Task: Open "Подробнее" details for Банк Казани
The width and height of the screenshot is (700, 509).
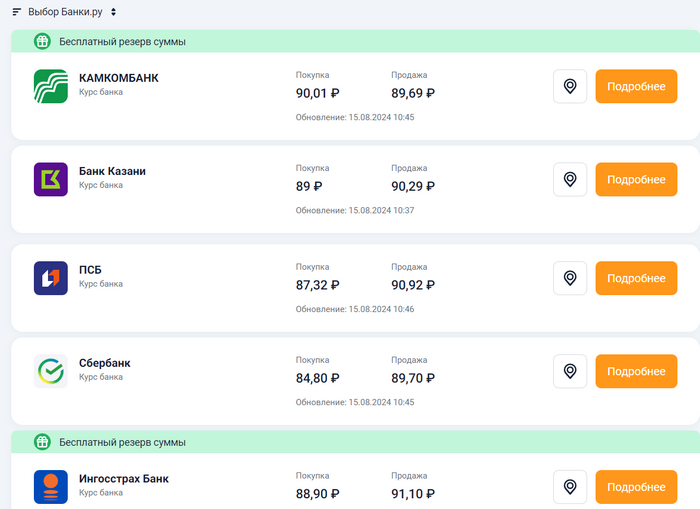Action: 635,179
